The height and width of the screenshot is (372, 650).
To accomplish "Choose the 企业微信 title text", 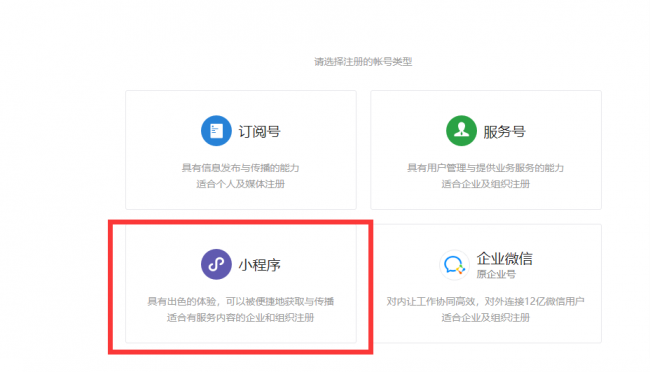I will (x=504, y=258).
